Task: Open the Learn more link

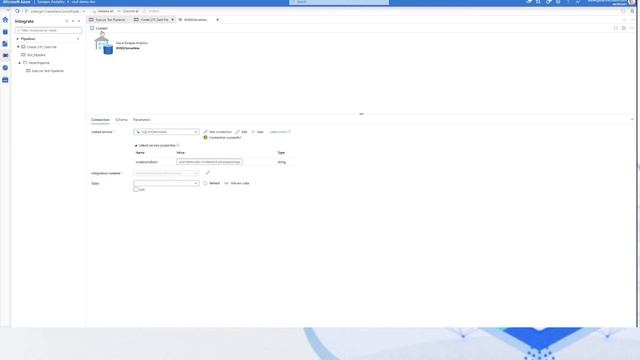Action: click(x=280, y=132)
